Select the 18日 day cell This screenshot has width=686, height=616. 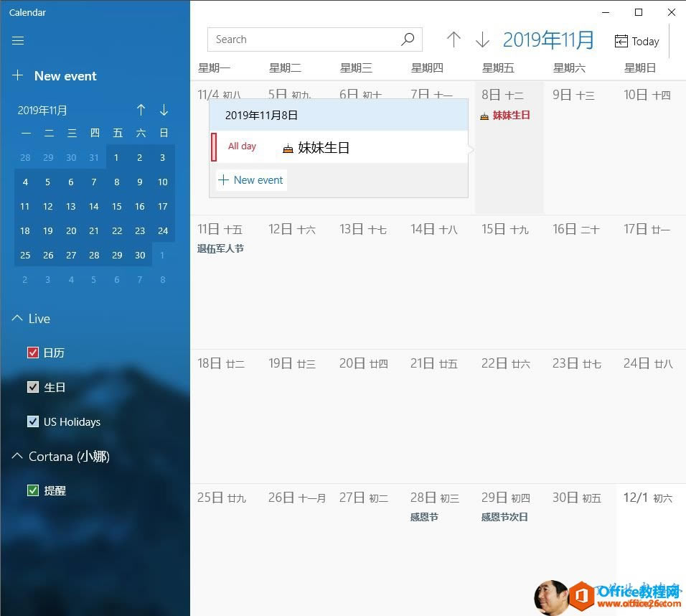(x=225, y=416)
